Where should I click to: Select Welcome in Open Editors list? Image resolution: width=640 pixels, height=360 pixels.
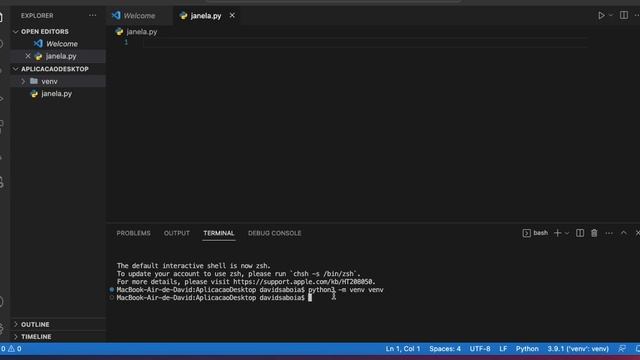point(62,44)
